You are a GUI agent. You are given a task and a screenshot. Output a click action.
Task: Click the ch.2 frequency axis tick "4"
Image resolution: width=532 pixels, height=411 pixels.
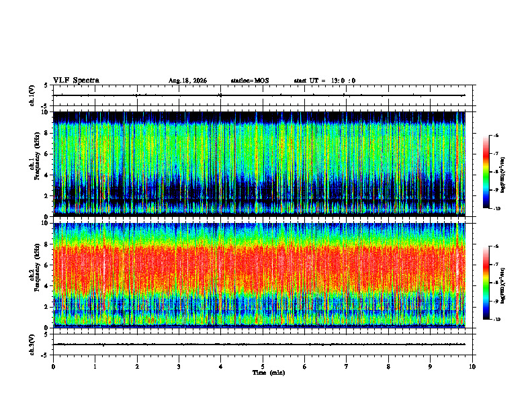click(46, 286)
